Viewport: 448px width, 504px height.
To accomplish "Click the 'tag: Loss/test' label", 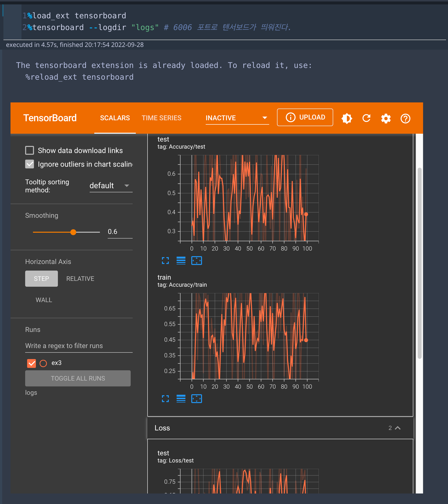I will 175,460.
